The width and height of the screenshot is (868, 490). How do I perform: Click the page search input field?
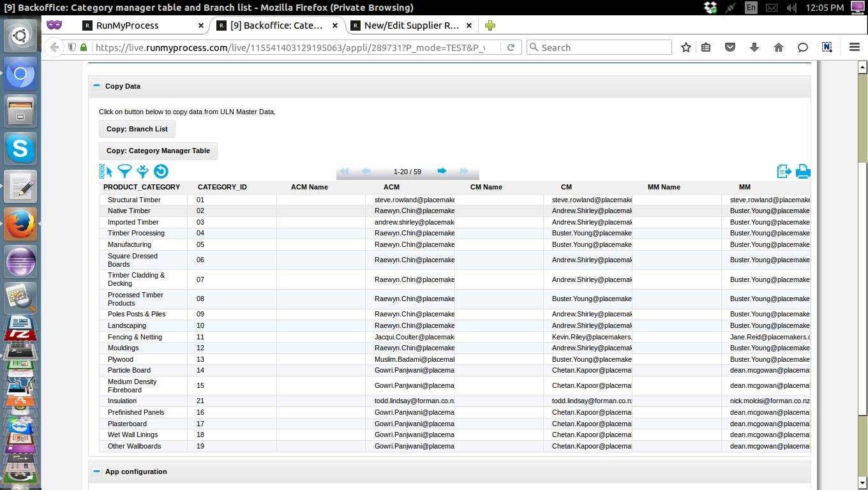pyautogui.click(x=599, y=47)
